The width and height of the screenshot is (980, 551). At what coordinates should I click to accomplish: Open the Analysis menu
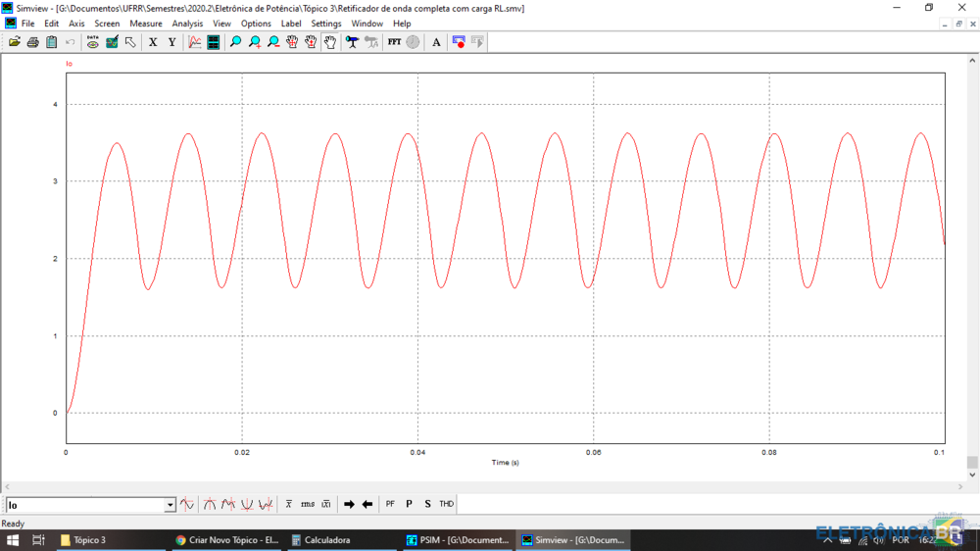(187, 24)
